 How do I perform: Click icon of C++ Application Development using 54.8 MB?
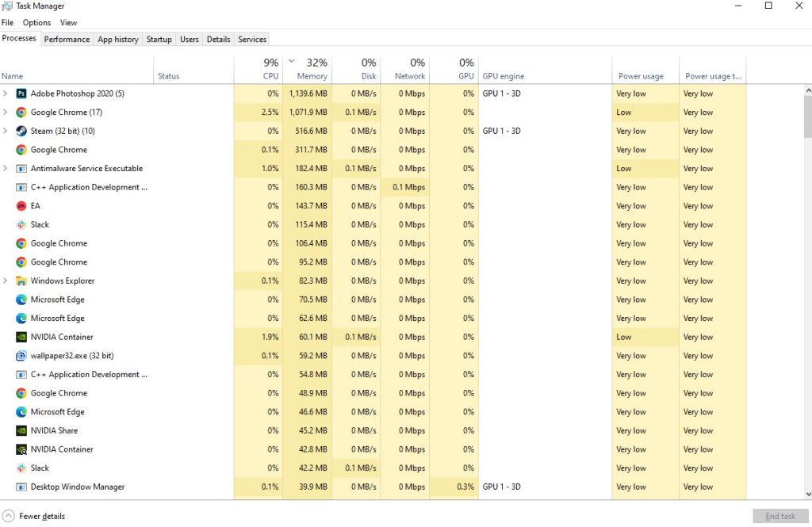point(21,375)
